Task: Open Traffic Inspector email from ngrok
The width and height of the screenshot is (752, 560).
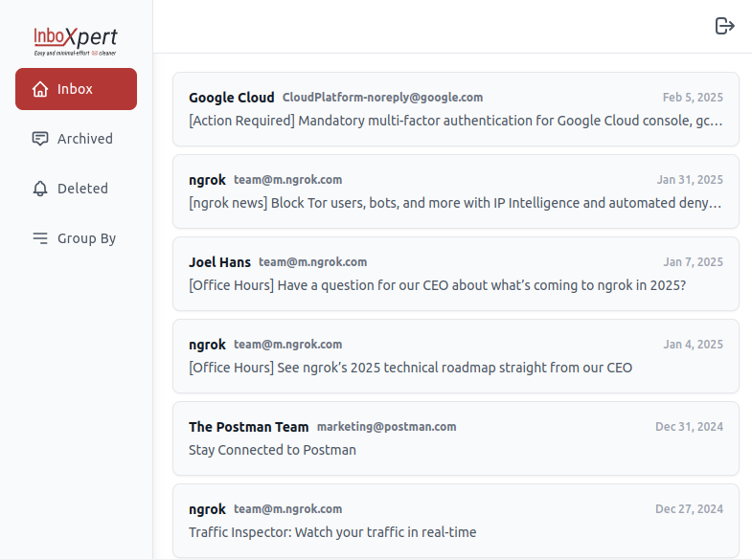Action: 332,532
